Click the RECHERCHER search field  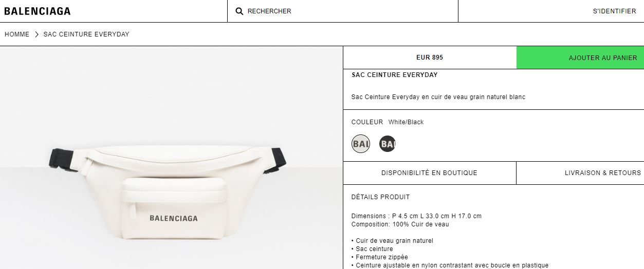pos(343,11)
